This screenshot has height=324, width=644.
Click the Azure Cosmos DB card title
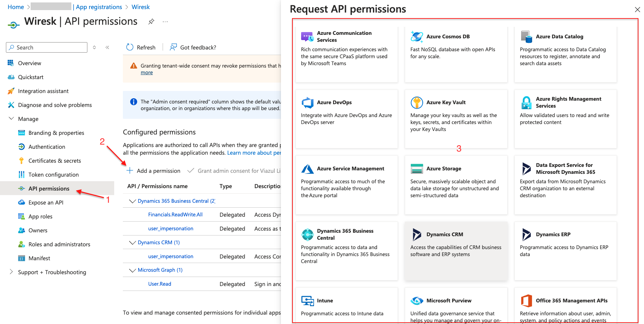[448, 37]
